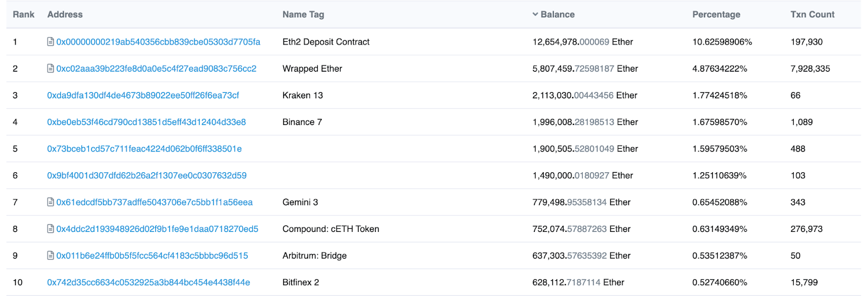Open Kraken 13 address 0xda9dfa130d…
Screen dimensions: 868x296
pyautogui.click(x=143, y=96)
